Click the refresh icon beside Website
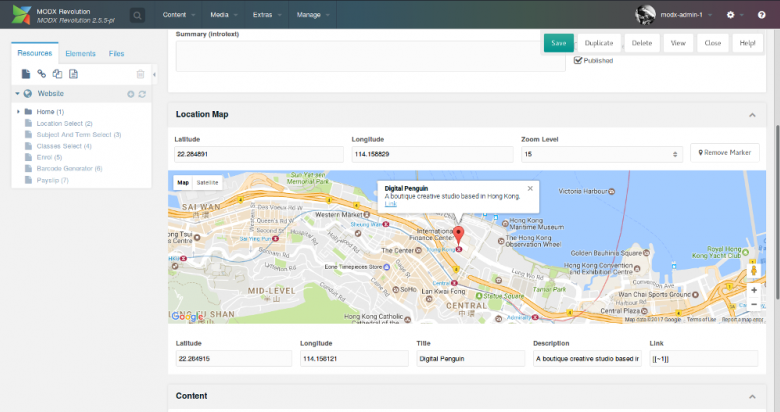This screenshot has height=412, width=780. (142, 94)
